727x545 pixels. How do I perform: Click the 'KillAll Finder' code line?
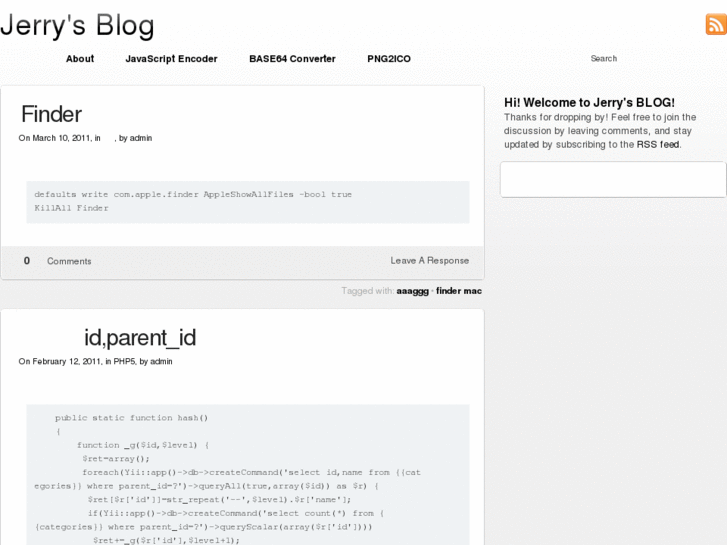pos(71,208)
